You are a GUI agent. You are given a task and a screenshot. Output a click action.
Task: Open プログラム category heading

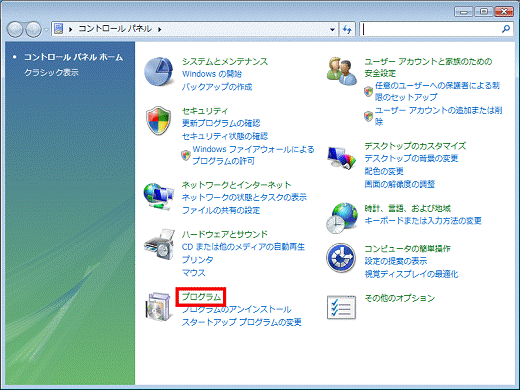(201, 297)
